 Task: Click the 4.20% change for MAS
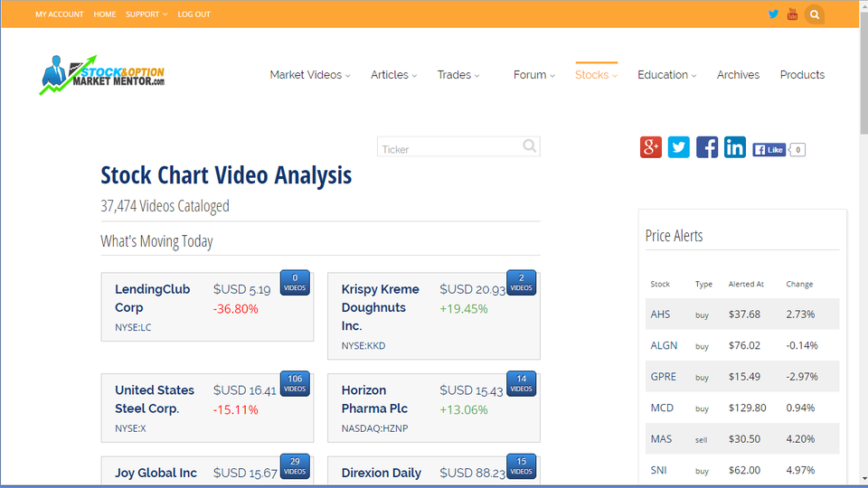[800, 439]
